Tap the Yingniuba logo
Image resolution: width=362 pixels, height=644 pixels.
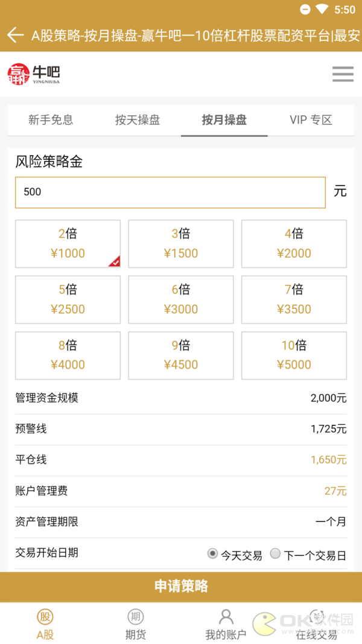(x=34, y=74)
